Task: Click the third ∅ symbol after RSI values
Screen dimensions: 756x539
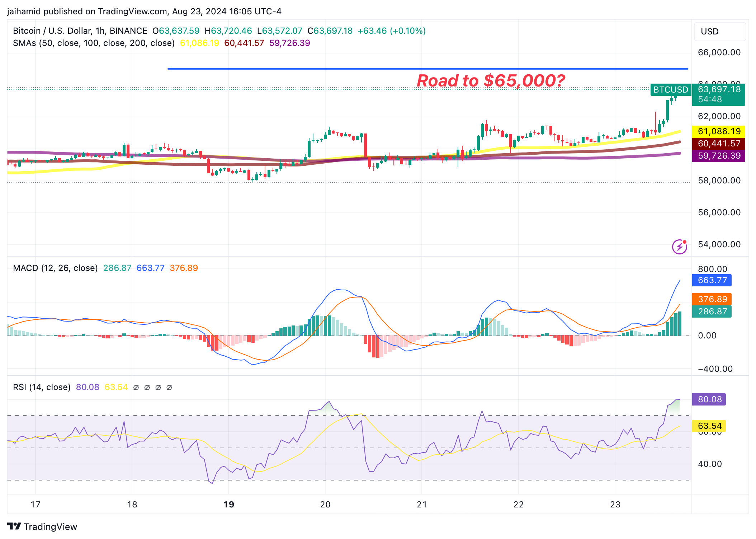Action: click(x=159, y=387)
